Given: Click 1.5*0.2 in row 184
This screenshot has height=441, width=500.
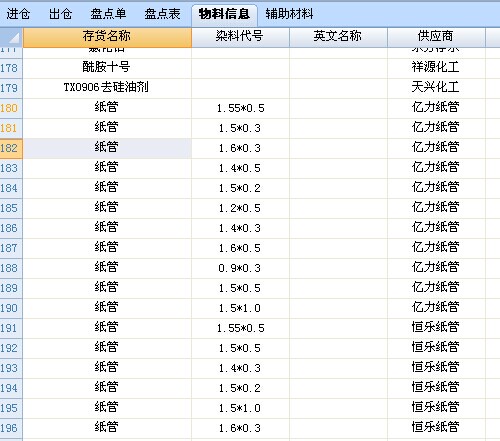Looking at the screenshot, I should tap(240, 188).
